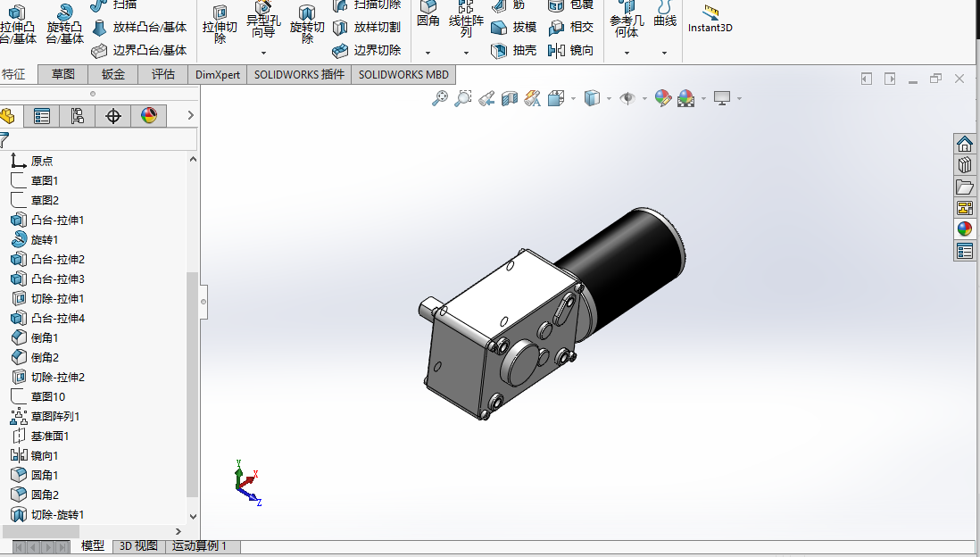The image size is (980, 557).
Task: Use the 拔模 draft tool
Action: [x=514, y=27]
